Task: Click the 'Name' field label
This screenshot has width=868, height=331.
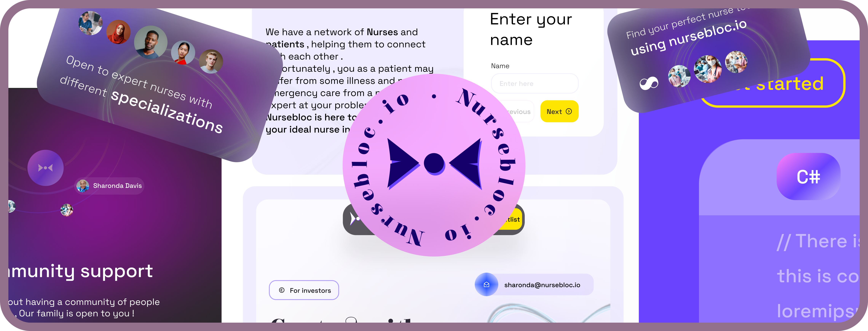Action: (x=500, y=66)
